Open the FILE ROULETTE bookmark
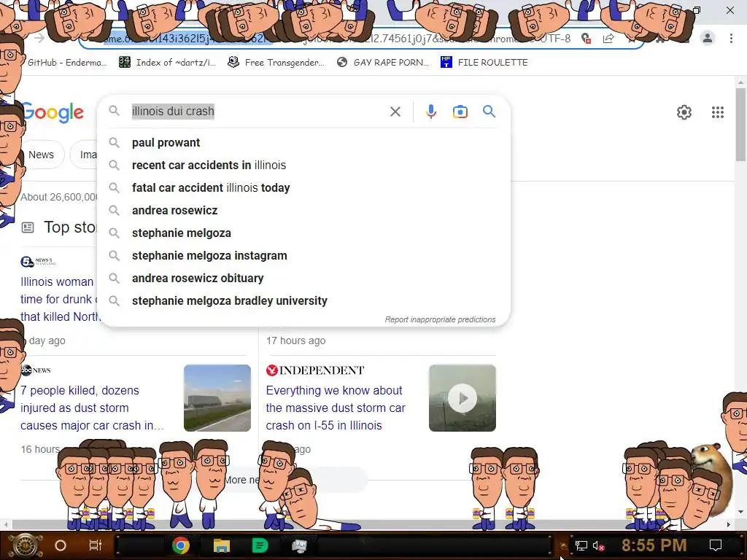The height and width of the screenshot is (560, 747). coord(484,63)
